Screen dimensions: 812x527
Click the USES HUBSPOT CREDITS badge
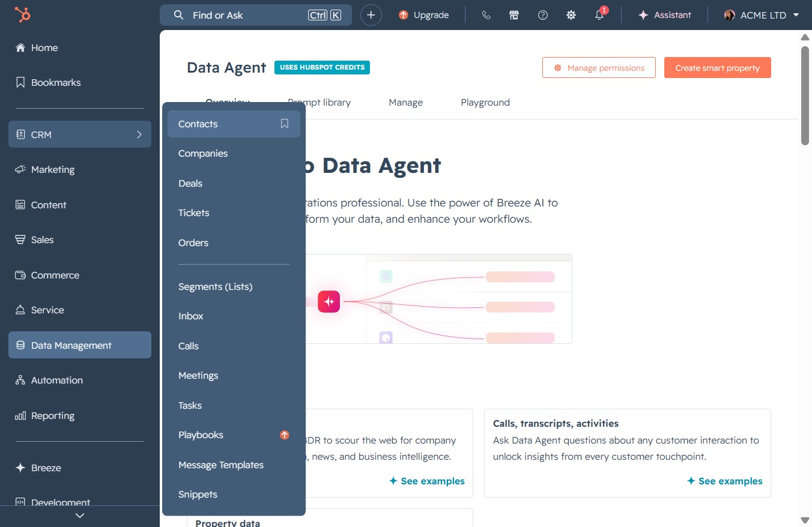[x=322, y=67]
